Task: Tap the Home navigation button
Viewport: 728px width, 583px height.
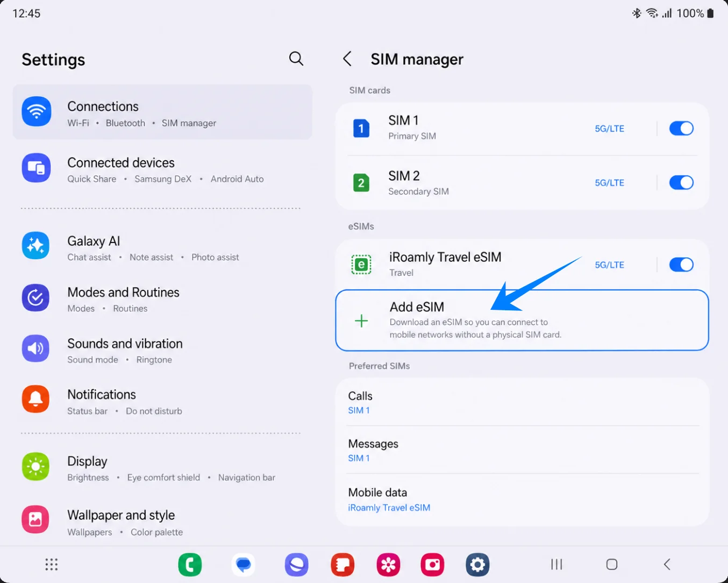Action: [612, 564]
